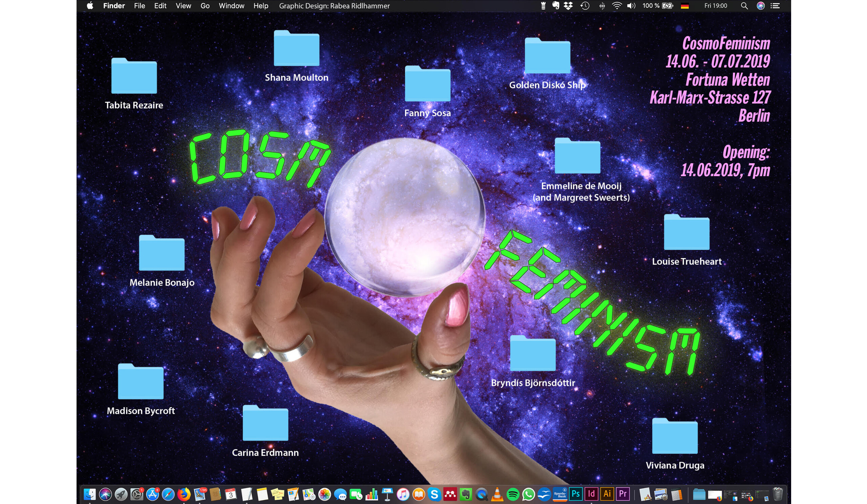The width and height of the screenshot is (867, 504).
Task: Open Adobe InDesign from the dock
Action: (591, 494)
